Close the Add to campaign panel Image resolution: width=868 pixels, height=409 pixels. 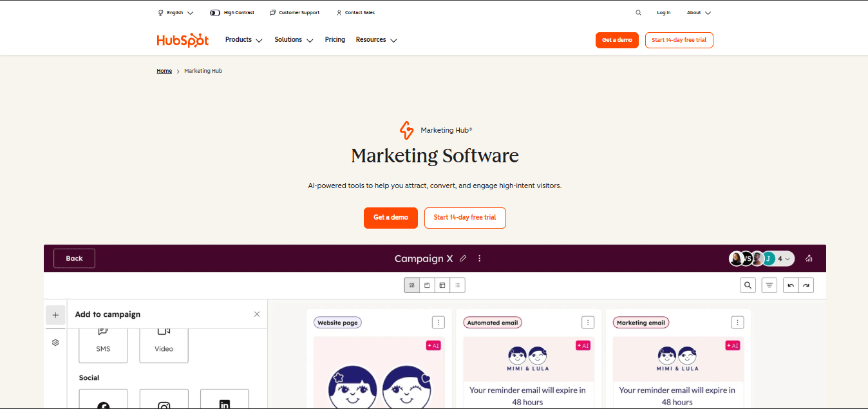257,314
